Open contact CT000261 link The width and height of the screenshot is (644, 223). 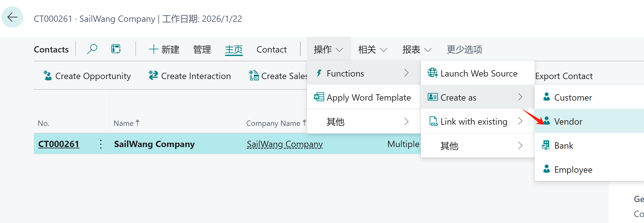(x=58, y=144)
